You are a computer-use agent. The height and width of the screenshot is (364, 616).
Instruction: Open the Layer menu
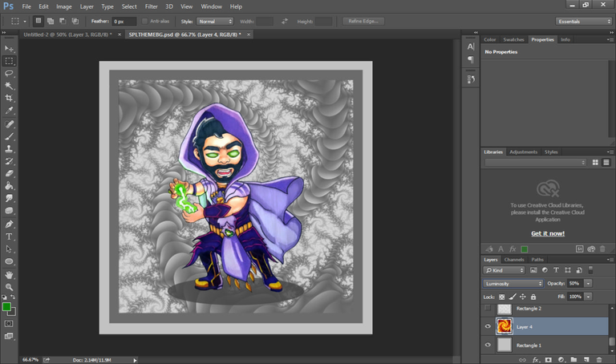[x=87, y=6]
